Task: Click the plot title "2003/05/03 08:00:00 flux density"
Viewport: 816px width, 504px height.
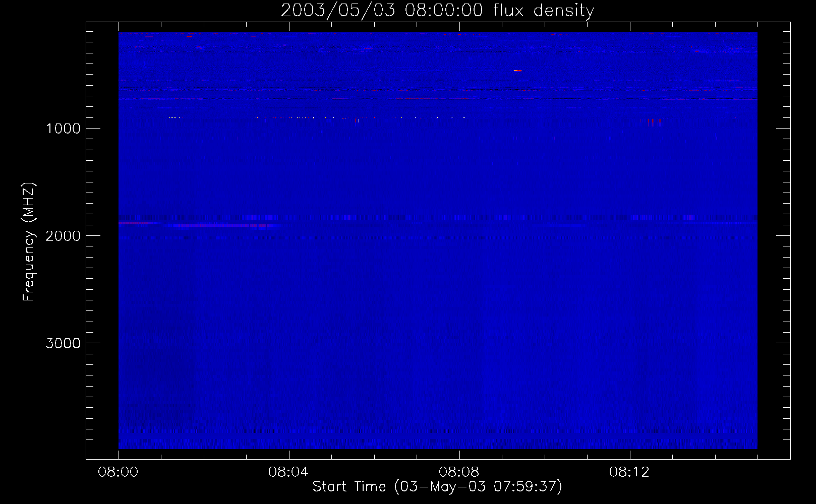Action: point(437,10)
